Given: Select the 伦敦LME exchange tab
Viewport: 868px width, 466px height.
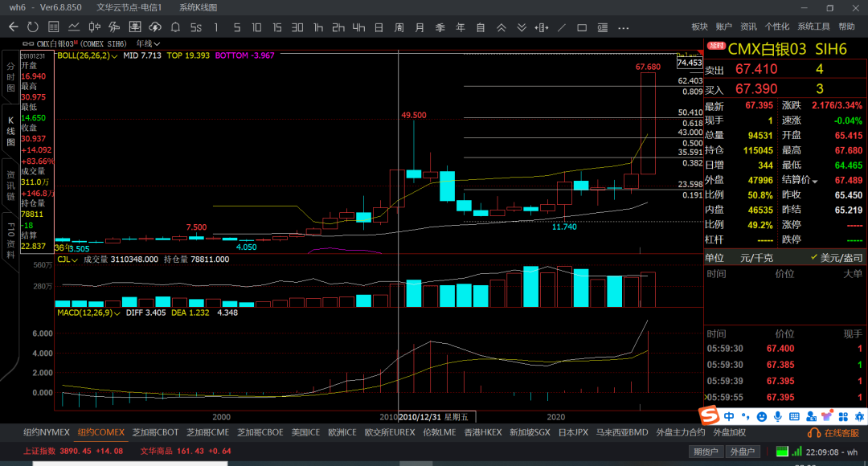Looking at the screenshot, I should point(440,432).
